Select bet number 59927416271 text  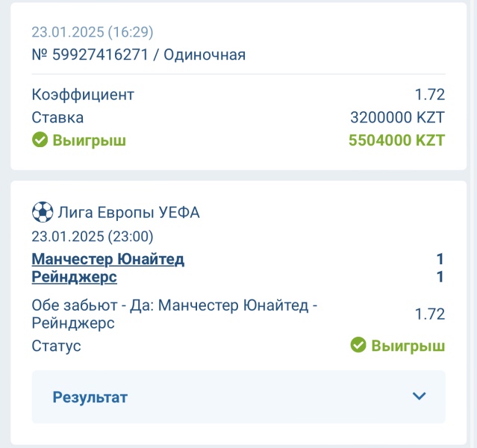point(100,55)
